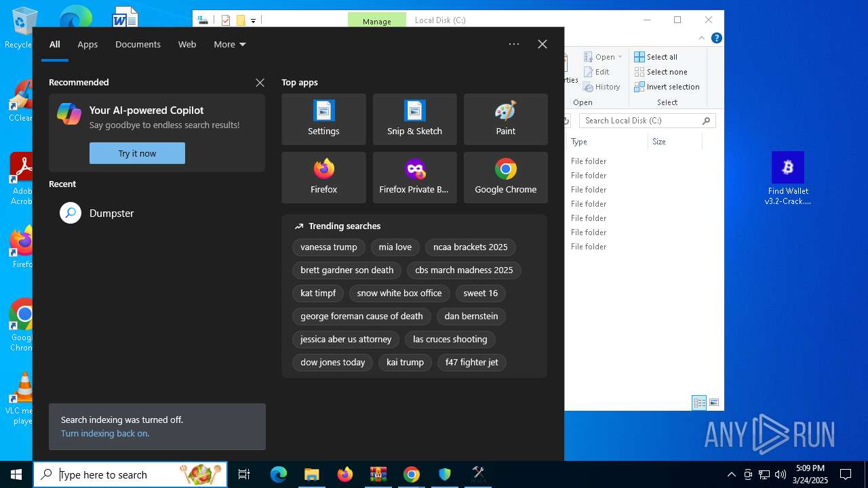The height and width of the screenshot is (488, 868).
Task: Open the volume control in tray
Action: tap(781, 474)
